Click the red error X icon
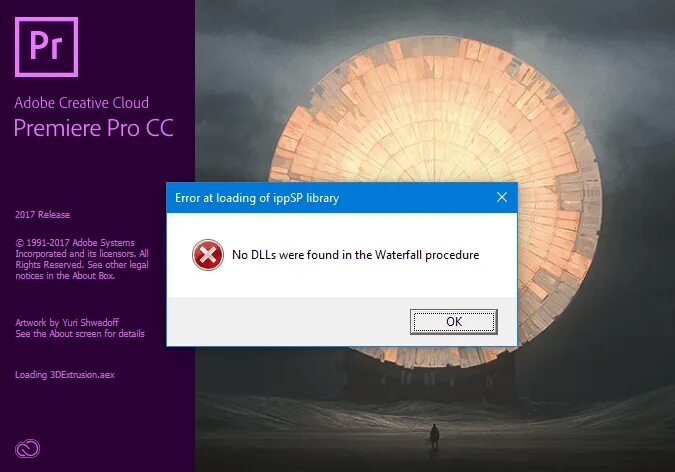This screenshot has height=472, width=675. (208, 255)
